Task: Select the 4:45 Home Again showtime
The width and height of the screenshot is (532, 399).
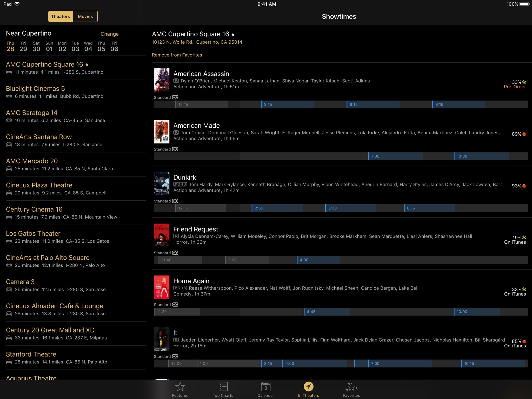Action: (x=327, y=312)
